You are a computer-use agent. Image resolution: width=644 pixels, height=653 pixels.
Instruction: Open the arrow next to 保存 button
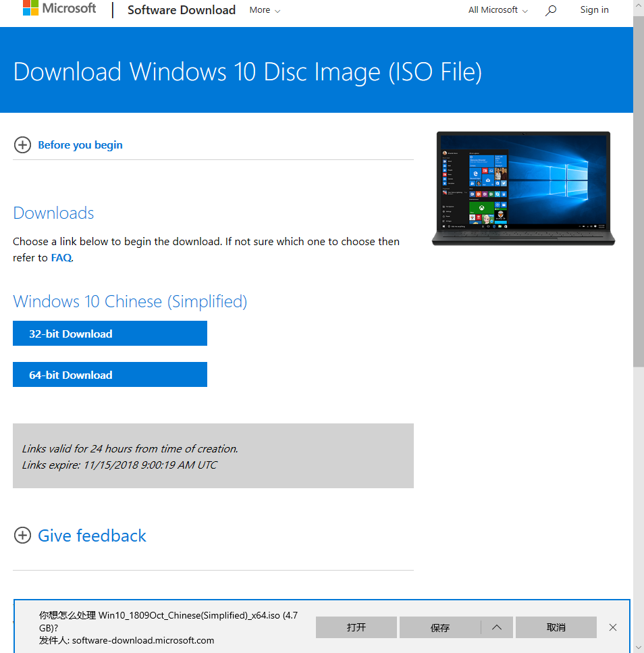tap(497, 627)
